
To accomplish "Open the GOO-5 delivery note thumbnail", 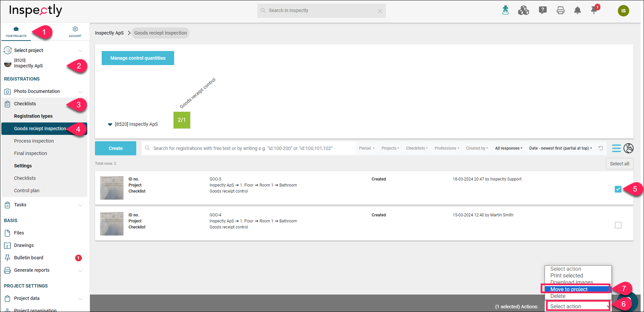I will pyautogui.click(x=112, y=188).
